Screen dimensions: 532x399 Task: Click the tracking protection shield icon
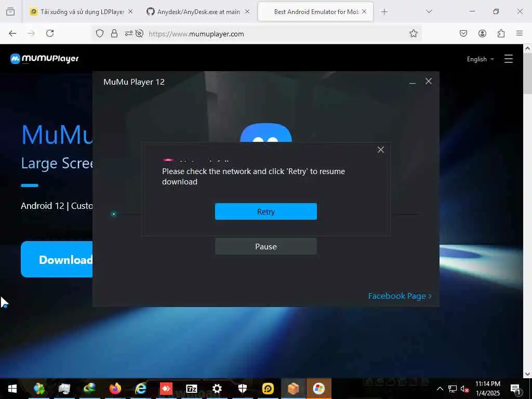coord(99,33)
